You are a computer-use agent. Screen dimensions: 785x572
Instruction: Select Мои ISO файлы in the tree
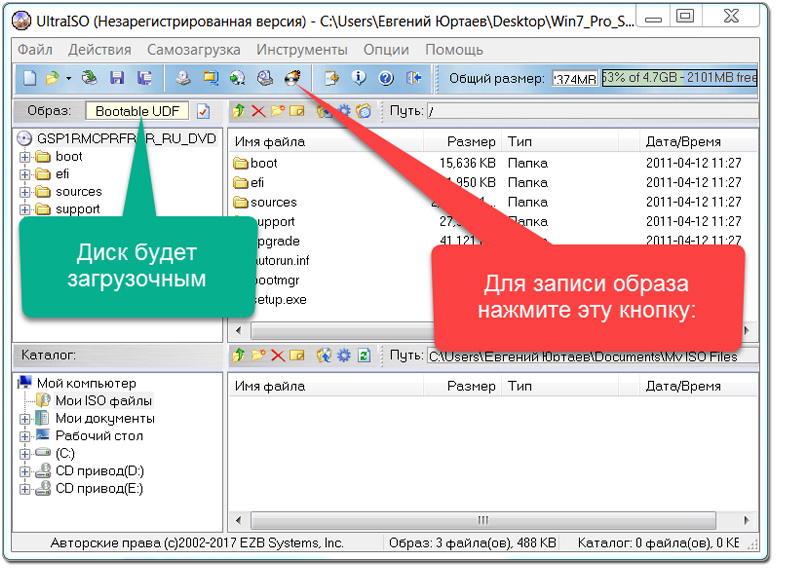point(103,401)
